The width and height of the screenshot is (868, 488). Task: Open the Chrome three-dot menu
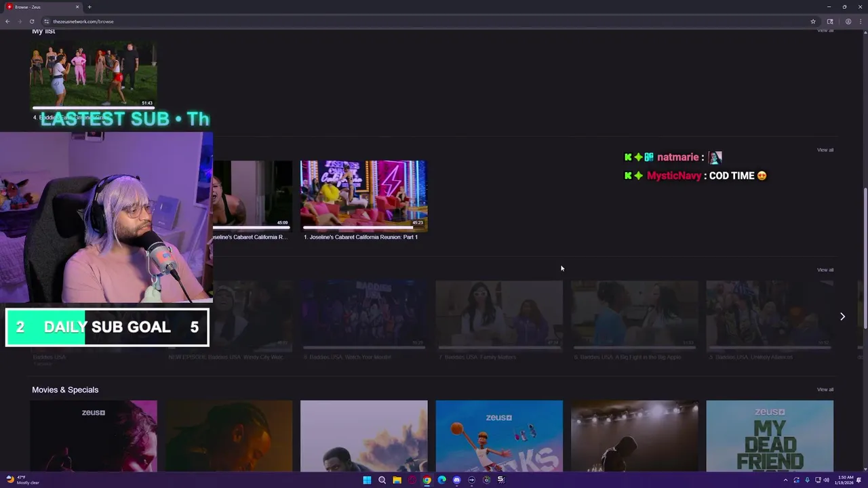pyautogui.click(x=860, y=21)
